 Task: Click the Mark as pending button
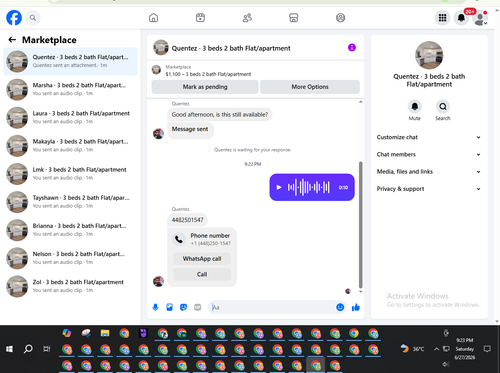click(x=205, y=87)
